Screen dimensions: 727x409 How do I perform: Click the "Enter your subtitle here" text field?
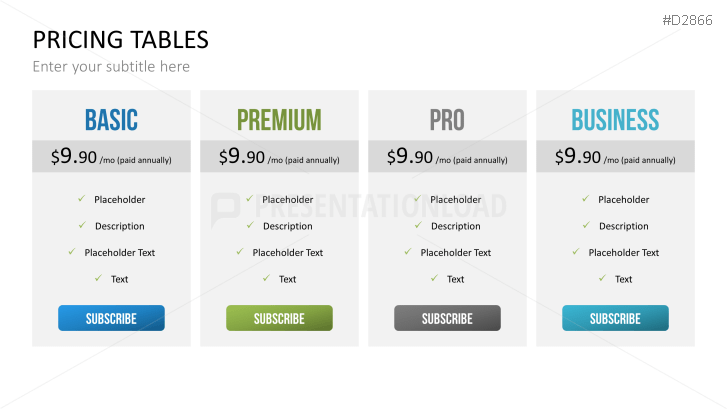(111, 67)
